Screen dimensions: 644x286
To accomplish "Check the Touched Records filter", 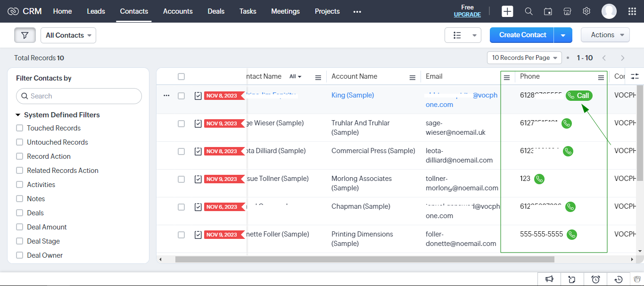I will 20,128.
